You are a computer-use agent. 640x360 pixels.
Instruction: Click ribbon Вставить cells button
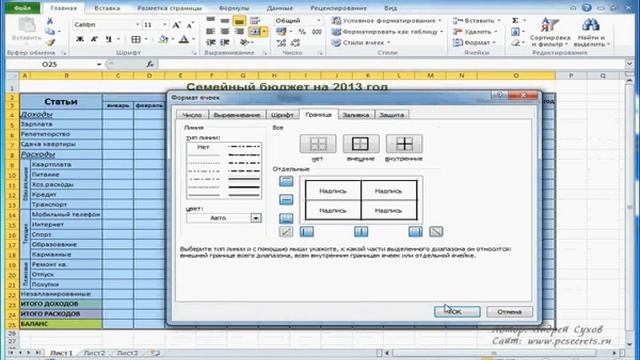point(477,20)
